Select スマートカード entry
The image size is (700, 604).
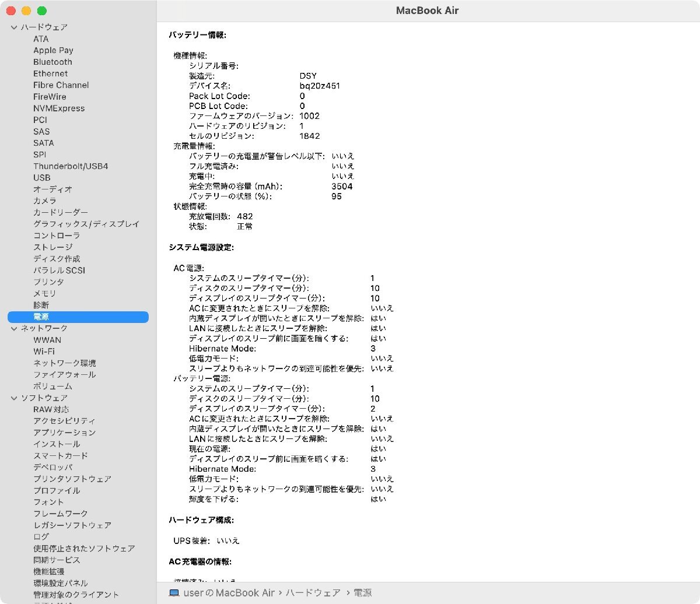(x=61, y=456)
